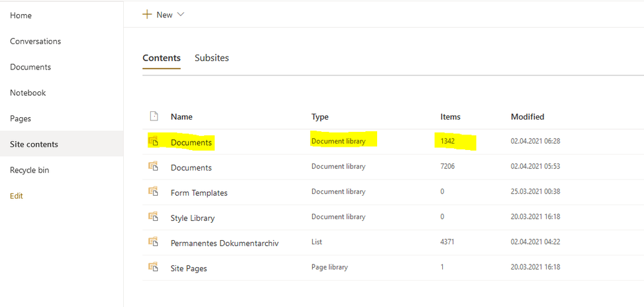Select the Contents tab
The width and height of the screenshot is (644, 307).
point(161,58)
